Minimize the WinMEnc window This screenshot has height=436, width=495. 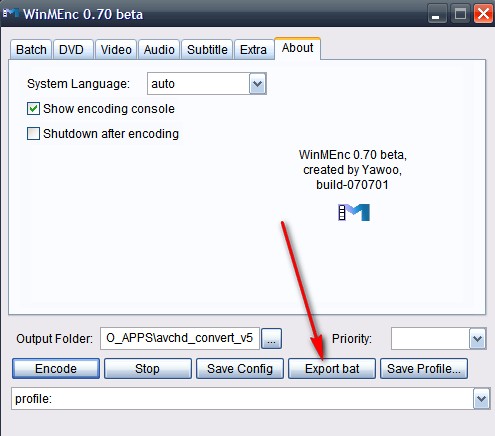point(437,14)
